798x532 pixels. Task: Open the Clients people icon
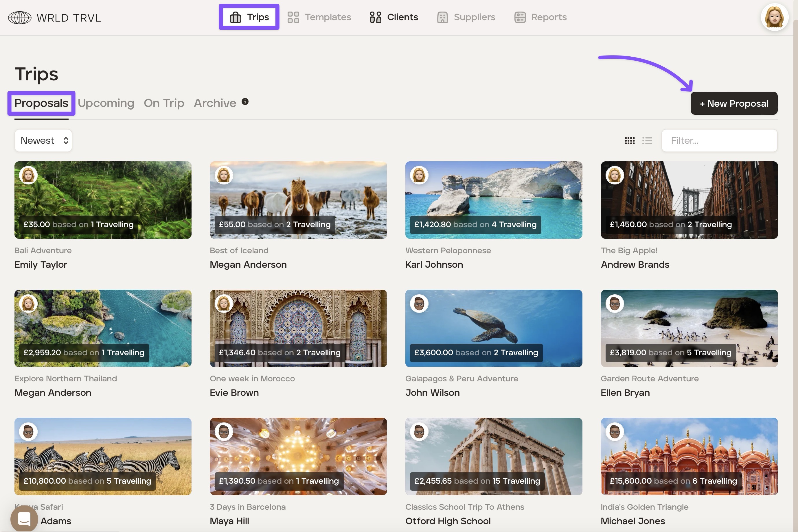click(375, 17)
